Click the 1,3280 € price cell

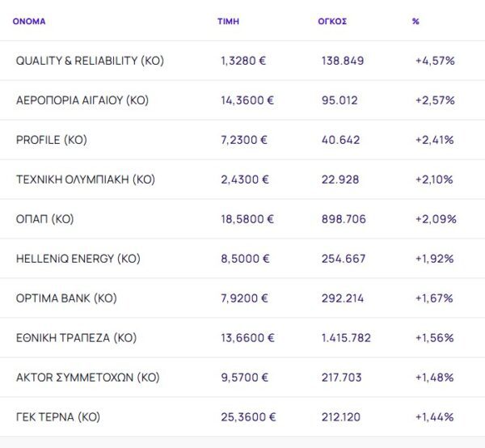pos(244,61)
